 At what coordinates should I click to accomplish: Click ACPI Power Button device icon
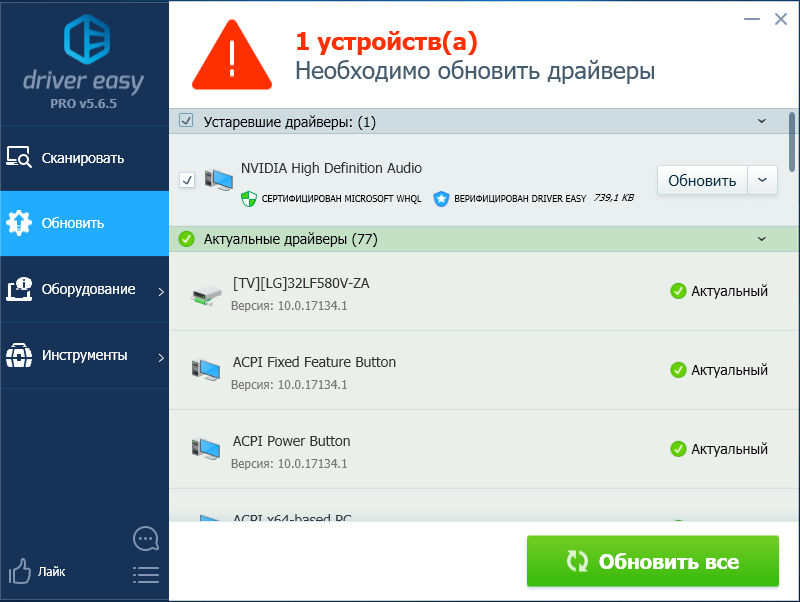point(206,449)
